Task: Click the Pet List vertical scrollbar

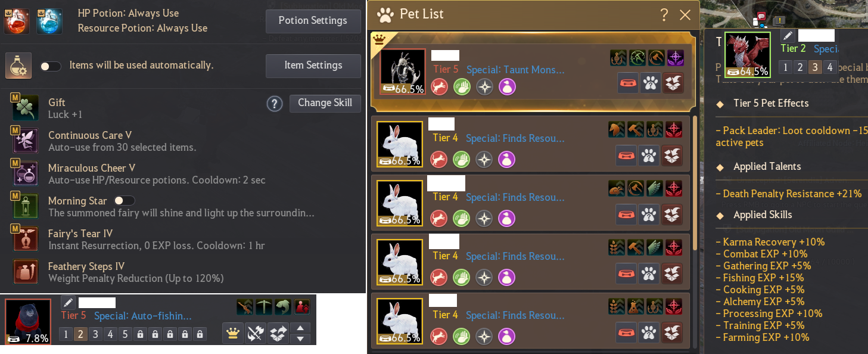Action: pyautogui.click(x=695, y=182)
